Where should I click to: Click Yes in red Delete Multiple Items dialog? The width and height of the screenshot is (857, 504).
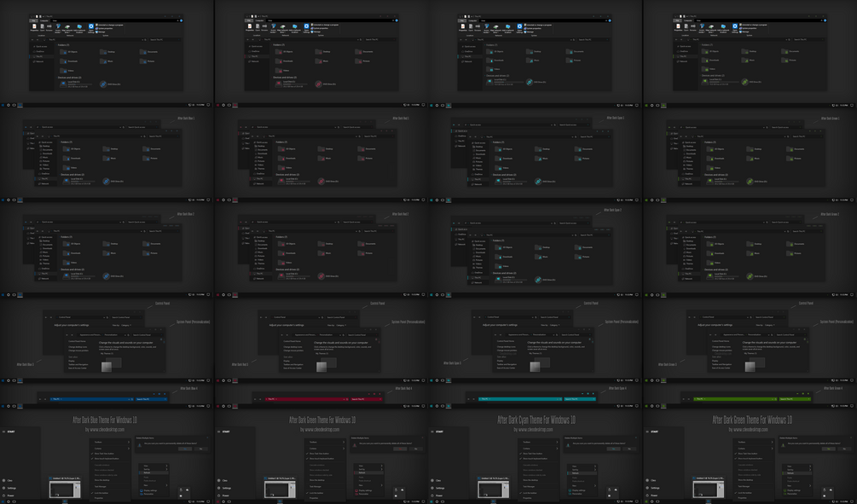click(401, 449)
